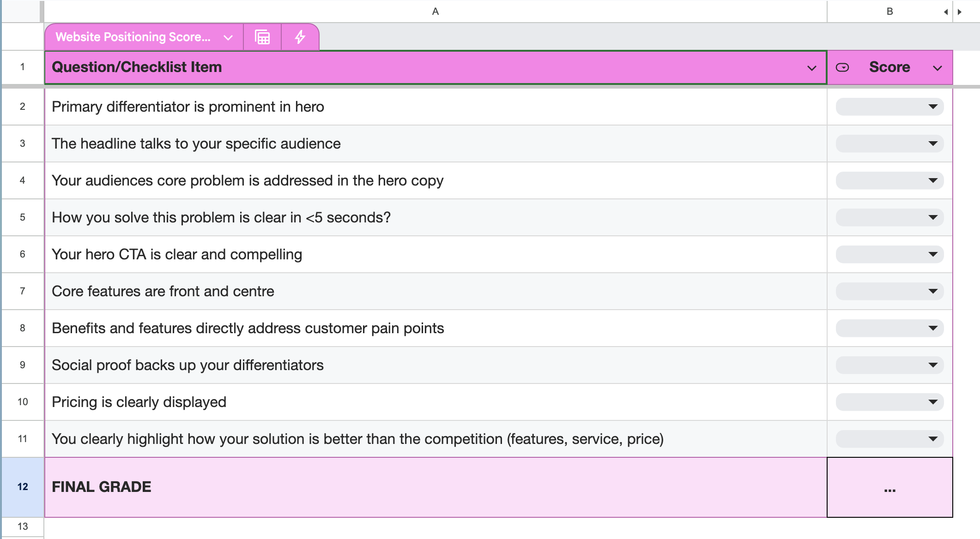Expand the Website Positioning Score table name menu
Screen dimensions: 980x539
[x=228, y=37]
